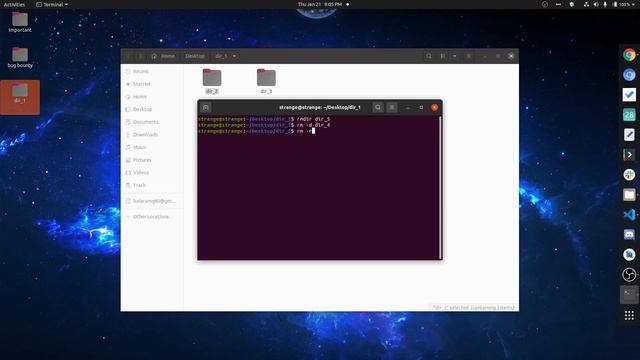
Task: Click the new tab icon in terminal titlebar
Action: pos(206,107)
